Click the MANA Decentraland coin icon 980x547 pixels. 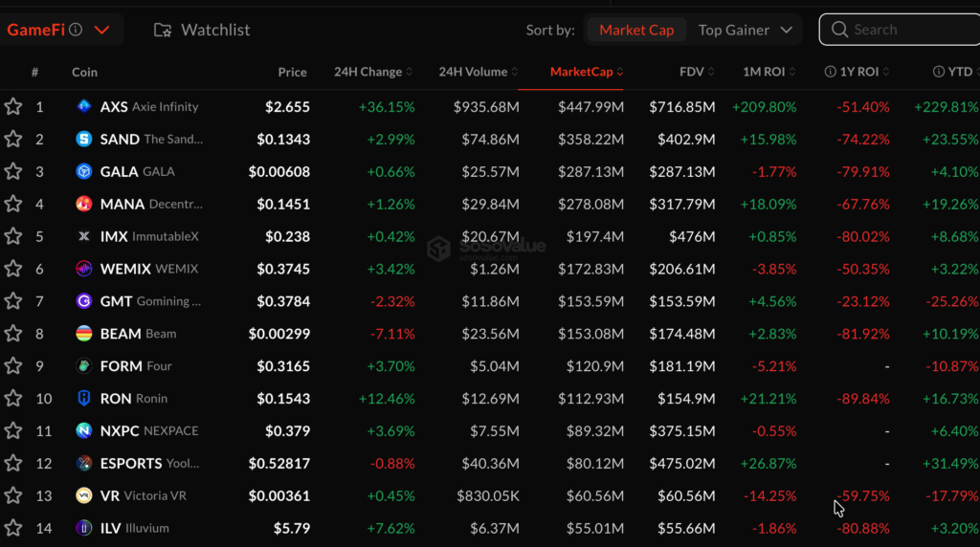(84, 205)
